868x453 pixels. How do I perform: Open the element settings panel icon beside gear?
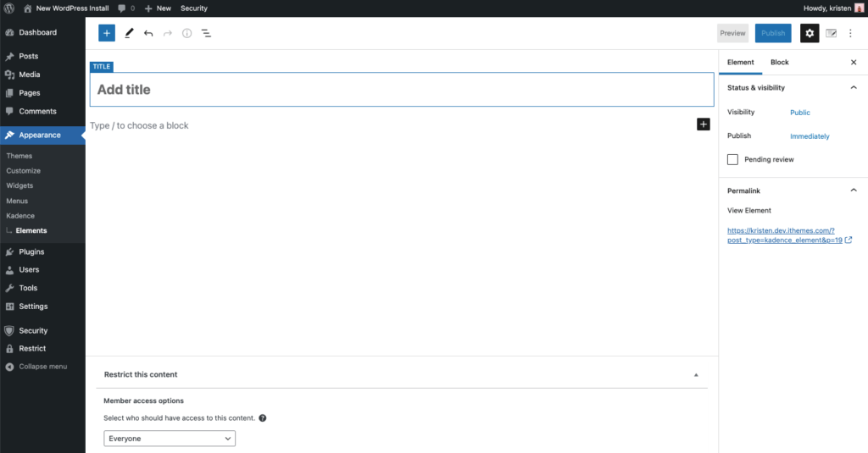(x=831, y=33)
